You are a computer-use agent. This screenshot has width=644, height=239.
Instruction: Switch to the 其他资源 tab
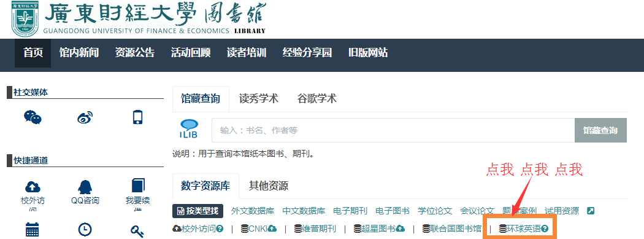click(x=269, y=186)
